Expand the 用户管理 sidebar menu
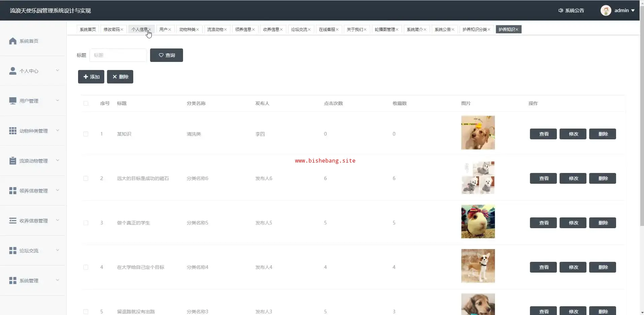644x315 pixels. tap(58, 100)
